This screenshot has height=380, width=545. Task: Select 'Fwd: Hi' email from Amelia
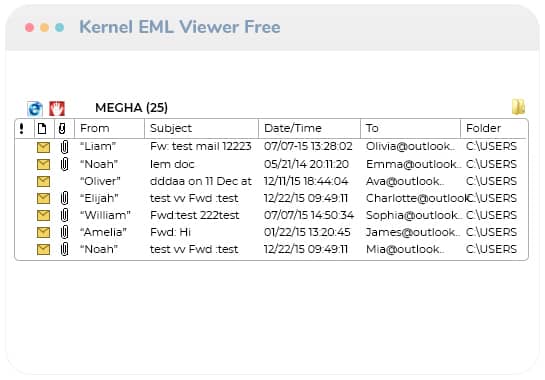click(x=271, y=232)
